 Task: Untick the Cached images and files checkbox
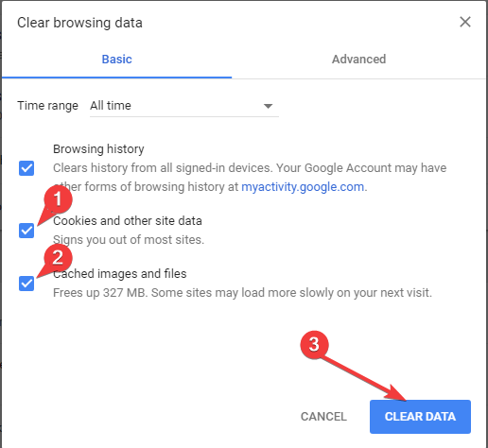click(26, 284)
